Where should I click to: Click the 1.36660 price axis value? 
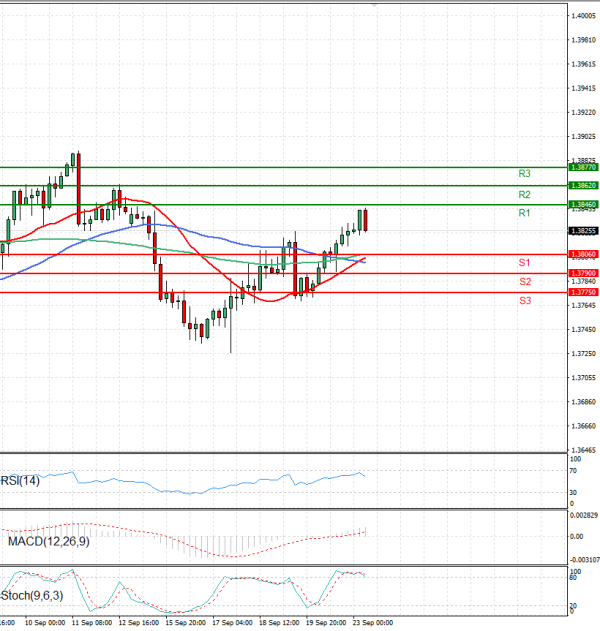click(584, 426)
